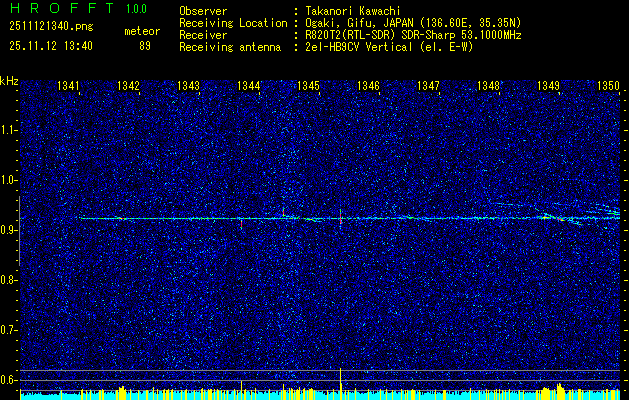This screenshot has height=400, width=629.
Task: Click time marker 1347
Action: (x=428, y=85)
